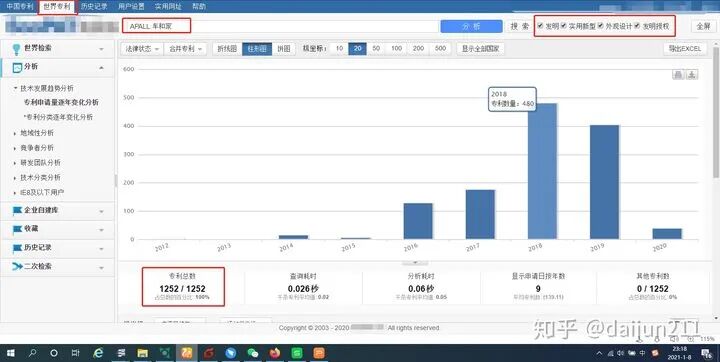Open 实用网址 in the top menu
This screenshot has width=720, height=362.
(x=168, y=6)
